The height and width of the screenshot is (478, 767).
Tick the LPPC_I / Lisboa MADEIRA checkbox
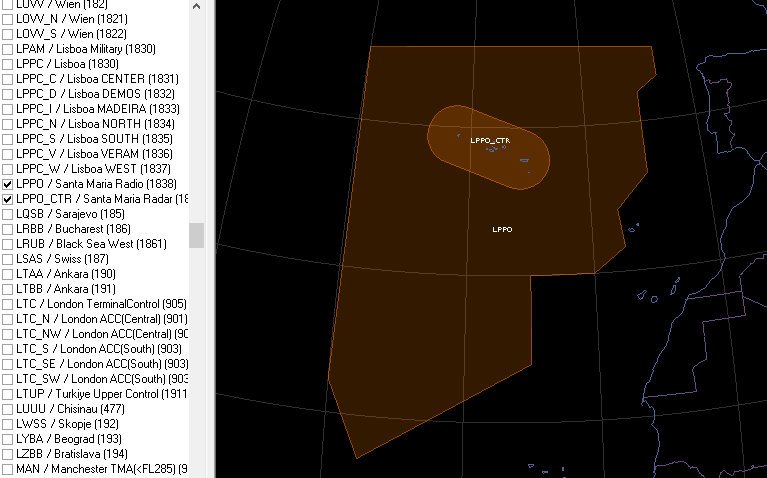coord(8,109)
